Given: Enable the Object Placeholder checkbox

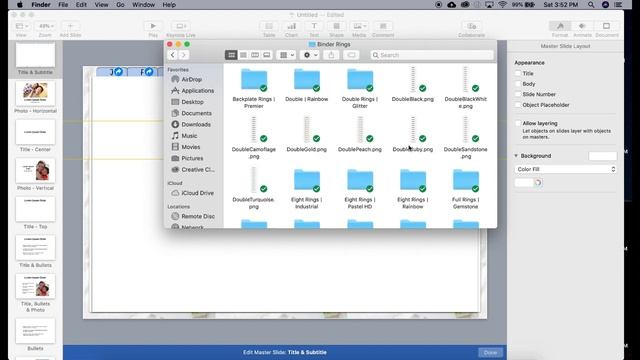Looking at the screenshot, I should 518,105.
